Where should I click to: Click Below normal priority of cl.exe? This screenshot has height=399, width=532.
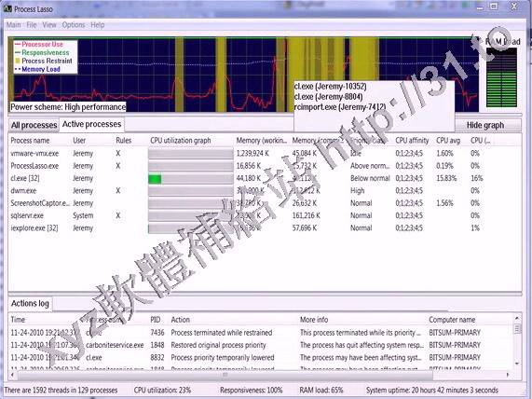pyautogui.click(x=370, y=178)
